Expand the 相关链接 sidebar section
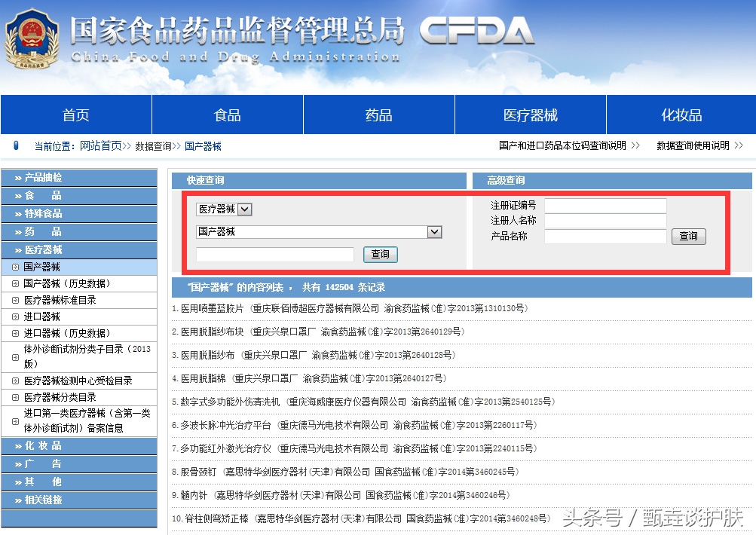Image resolution: width=756 pixels, height=535 pixels. [79, 500]
